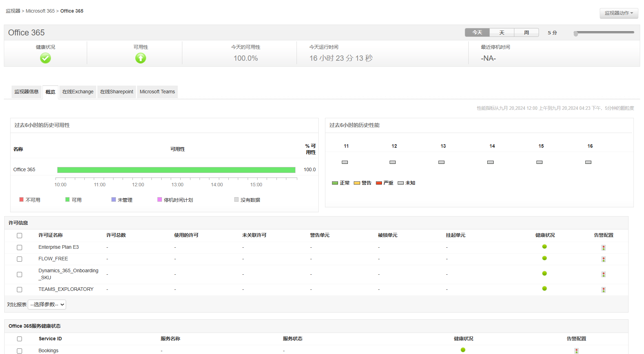644x354 pixels.
Task: Select the 概览 tab
Action: click(x=50, y=92)
